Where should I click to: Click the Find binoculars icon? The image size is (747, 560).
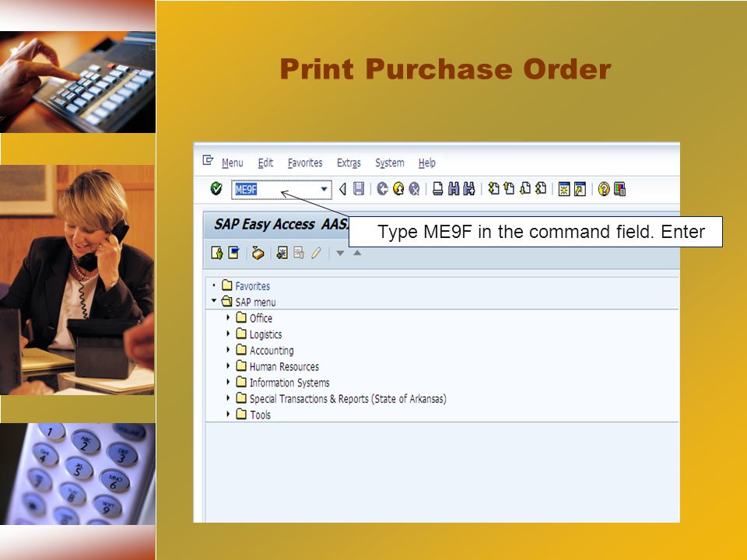pos(454,189)
